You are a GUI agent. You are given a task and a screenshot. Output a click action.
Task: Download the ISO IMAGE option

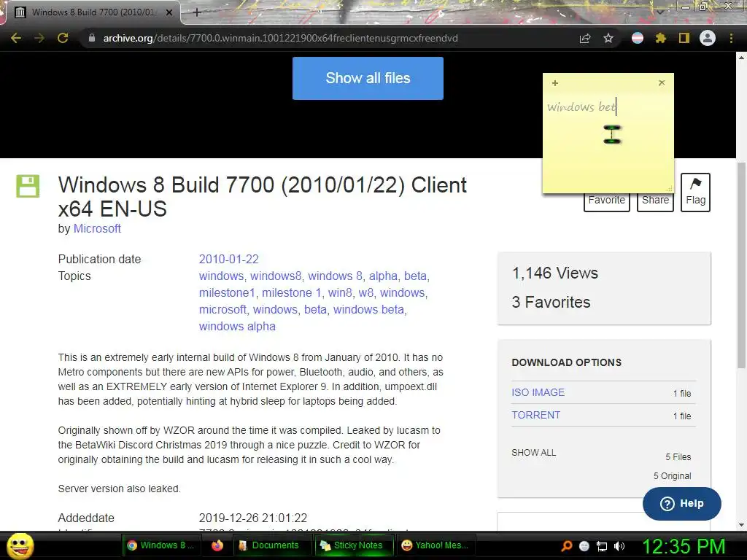coord(538,392)
